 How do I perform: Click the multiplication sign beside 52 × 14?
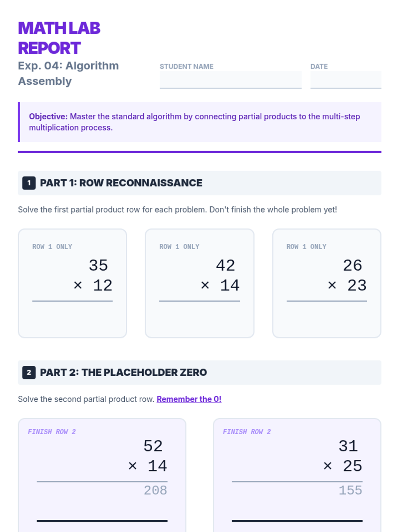pos(132,466)
